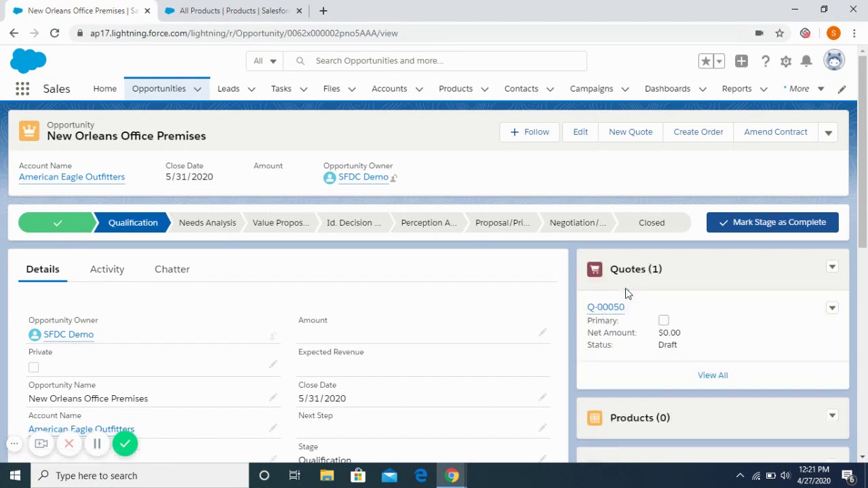Screen dimensions: 868x488
Task: Open the Salesforce Help question mark
Action: coord(766,61)
